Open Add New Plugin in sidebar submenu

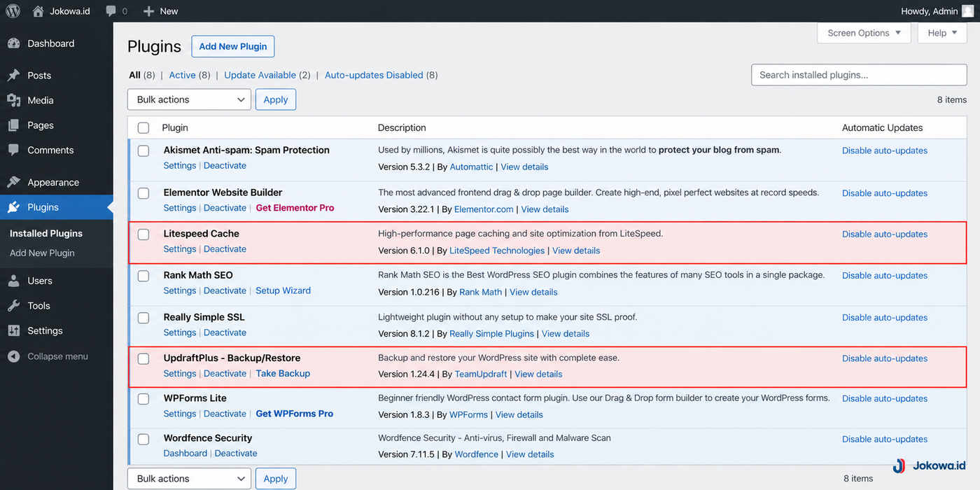42,253
